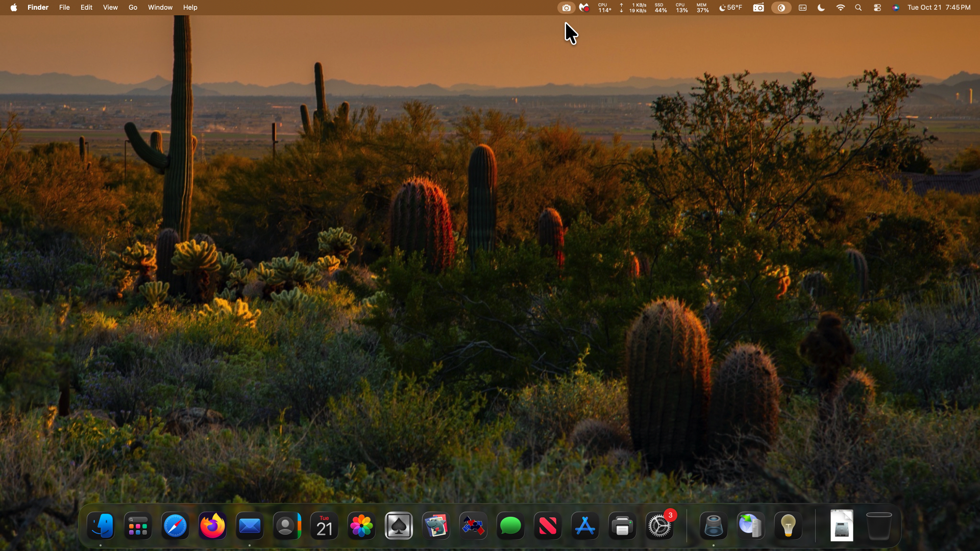Toggle the Wi-Fi status icon
The image size is (980, 551).
840,8
